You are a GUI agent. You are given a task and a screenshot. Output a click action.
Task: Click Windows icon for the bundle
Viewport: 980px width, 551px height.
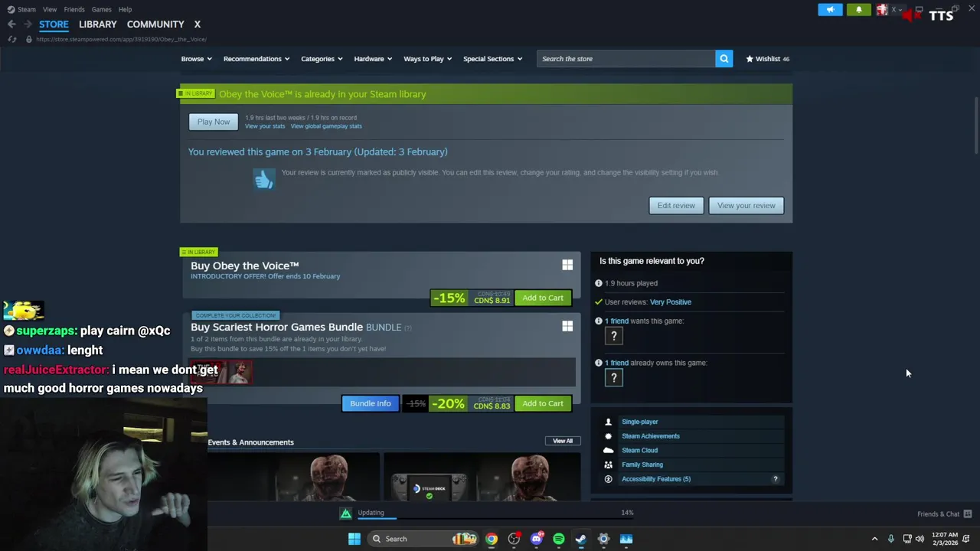pyautogui.click(x=567, y=326)
